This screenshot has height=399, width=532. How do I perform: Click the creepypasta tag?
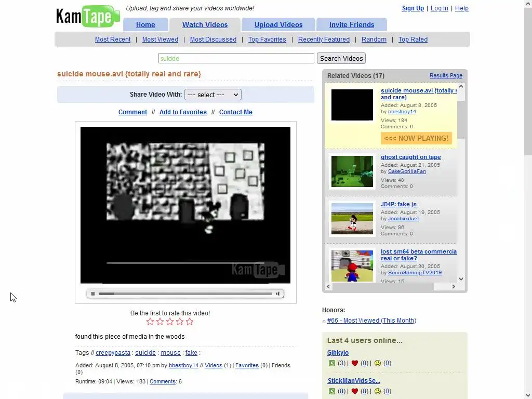pos(113,353)
